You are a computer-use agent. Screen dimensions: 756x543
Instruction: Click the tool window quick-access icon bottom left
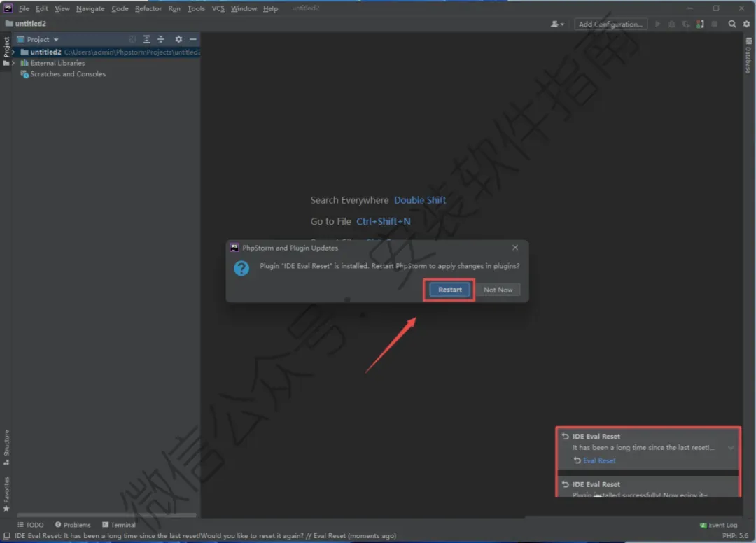point(6,536)
